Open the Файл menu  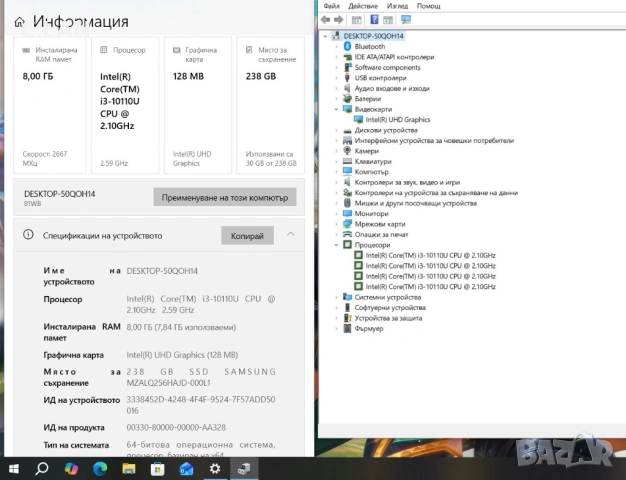tap(331, 6)
